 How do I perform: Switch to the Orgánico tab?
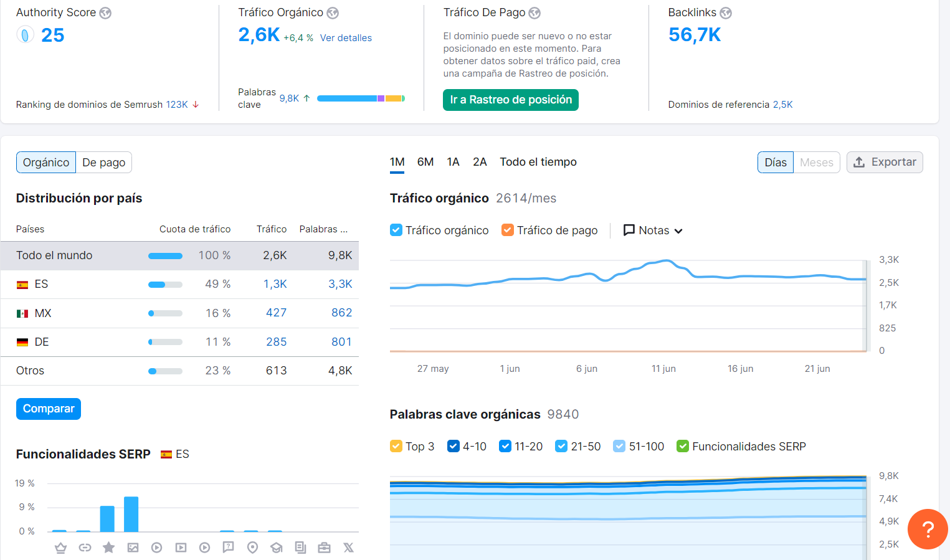click(x=46, y=163)
